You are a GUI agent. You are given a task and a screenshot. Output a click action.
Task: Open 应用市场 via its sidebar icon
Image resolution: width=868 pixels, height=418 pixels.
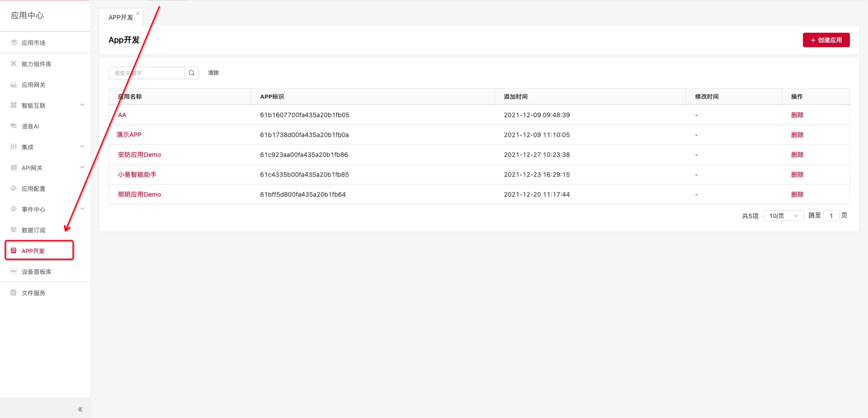(14, 42)
